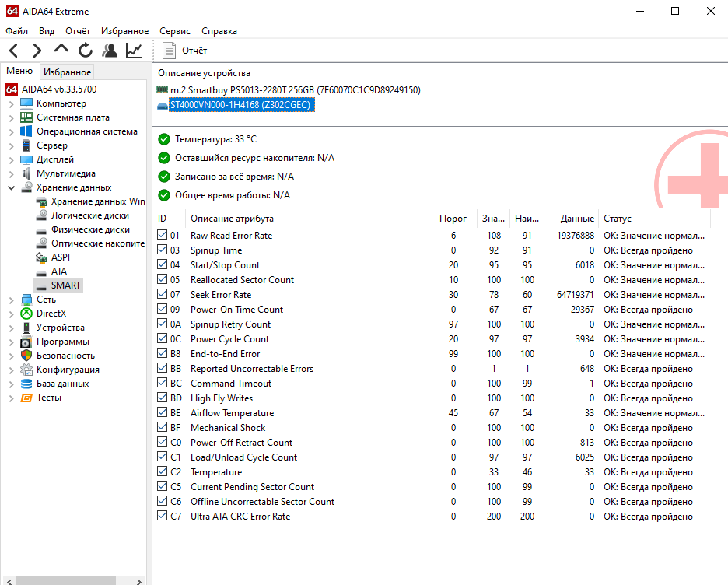Image resolution: width=728 pixels, height=585 pixels.
Task: Click the Безопасность shield icon
Action: tap(26, 356)
